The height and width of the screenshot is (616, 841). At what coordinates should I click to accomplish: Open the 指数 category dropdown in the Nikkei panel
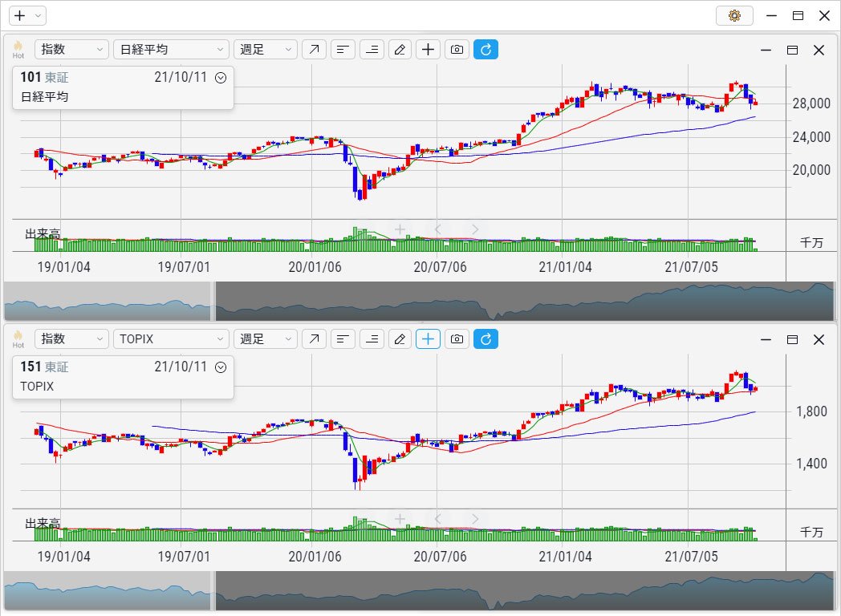72,49
